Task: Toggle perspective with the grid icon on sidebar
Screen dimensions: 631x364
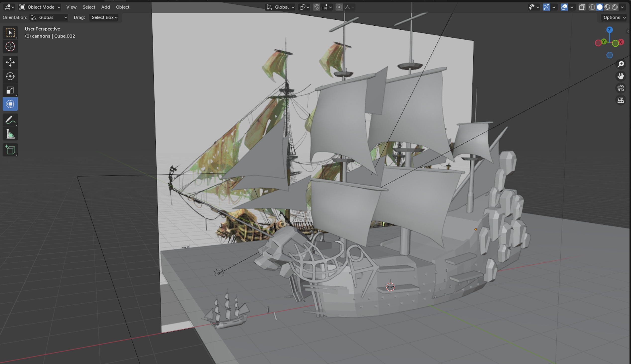Action: coord(621,100)
